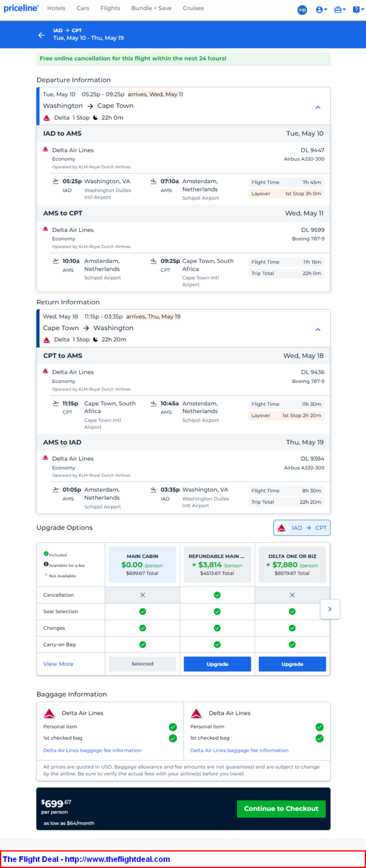366x868 pixels.
Task: Click the layover clock icon beside 22h 0m
Action: pos(96,117)
